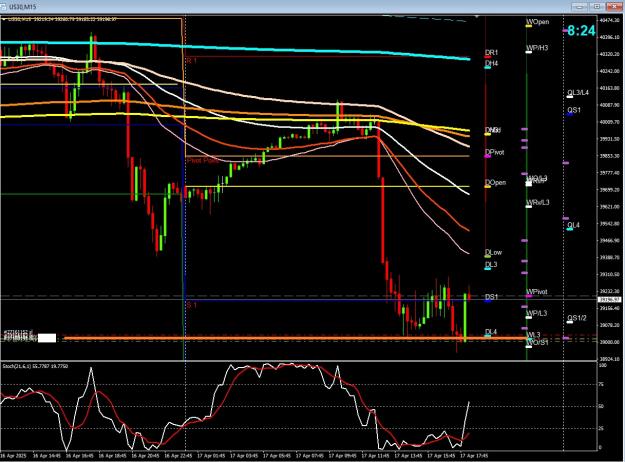This screenshot has height=462, width=625.
Task: Select the DS1 level label
Action: [491, 297]
